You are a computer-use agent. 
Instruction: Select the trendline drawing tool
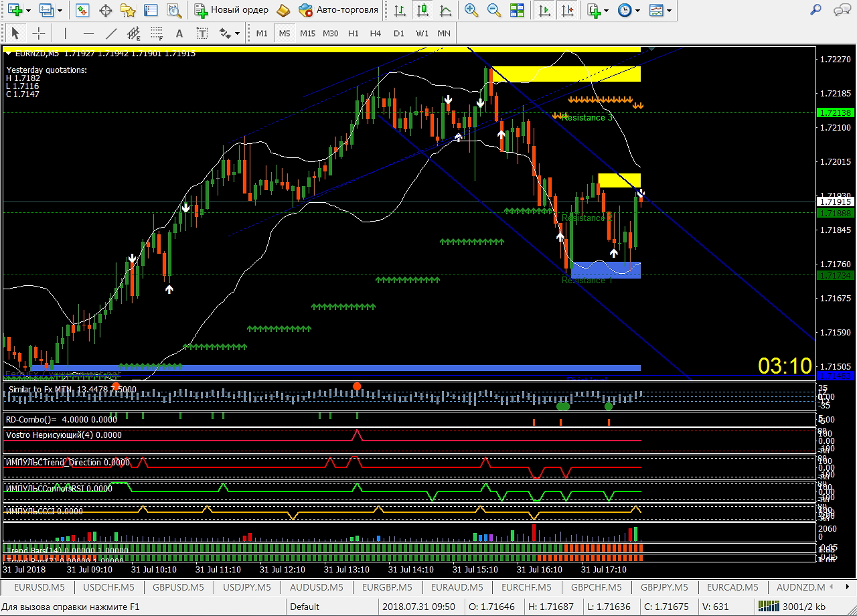pyautogui.click(x=110, y=33)
